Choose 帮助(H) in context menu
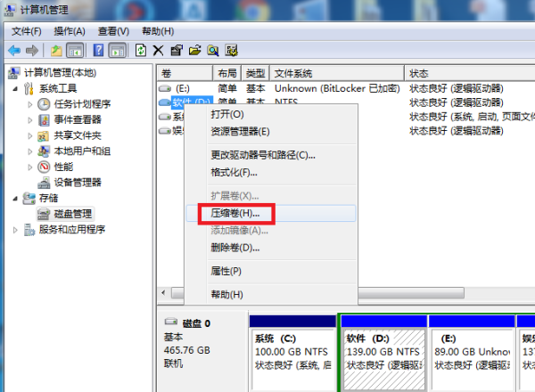The image size is (535, 392). click(271, 295)
